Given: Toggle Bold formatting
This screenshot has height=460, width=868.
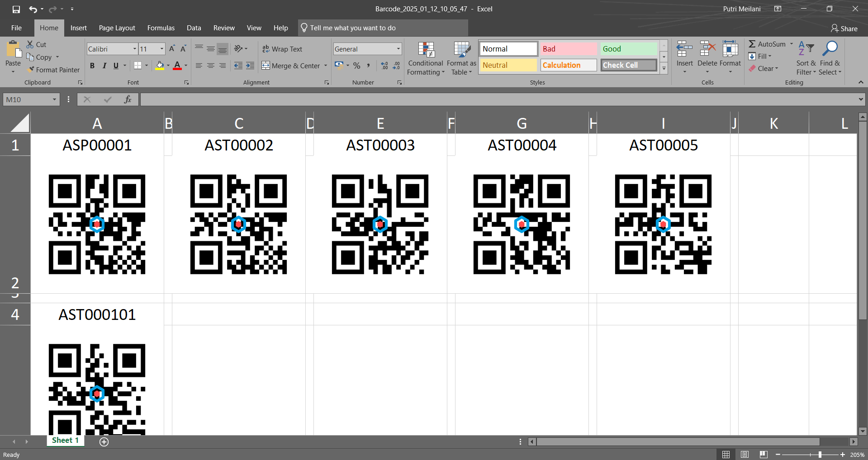Looking at the screenshot, I should 92,66.
